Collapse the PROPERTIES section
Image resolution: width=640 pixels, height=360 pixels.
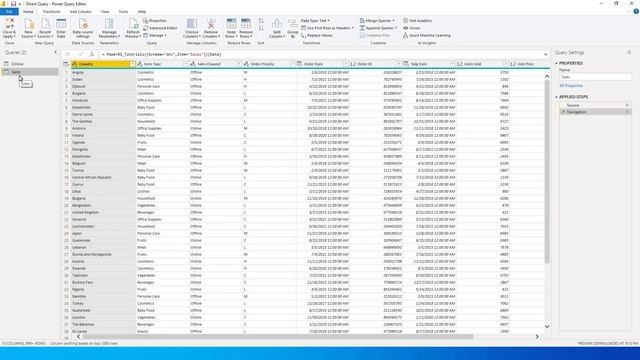point(556,63)
